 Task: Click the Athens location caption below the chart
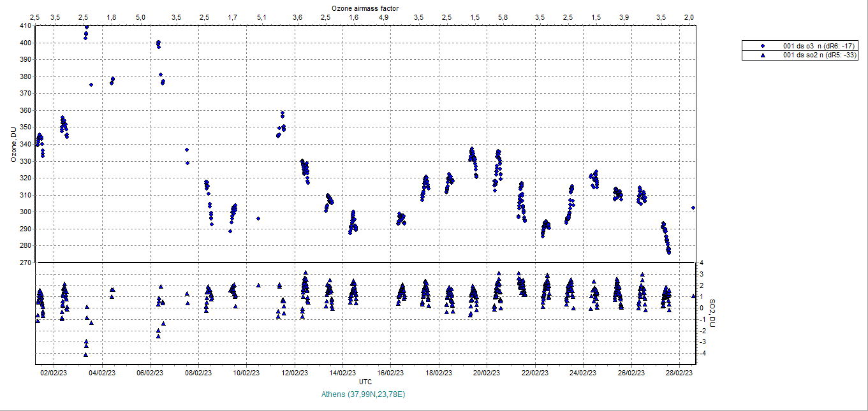[x=364, y=394]
